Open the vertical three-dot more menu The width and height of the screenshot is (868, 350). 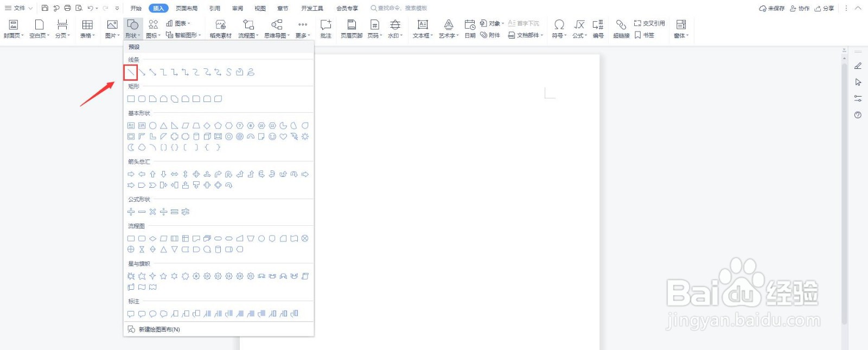pos(846,8)
